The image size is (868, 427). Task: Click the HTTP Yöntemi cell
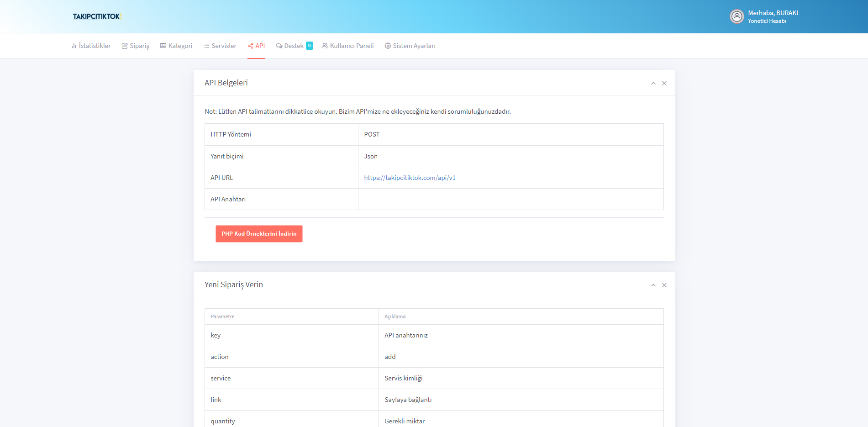tap(281, 134)
